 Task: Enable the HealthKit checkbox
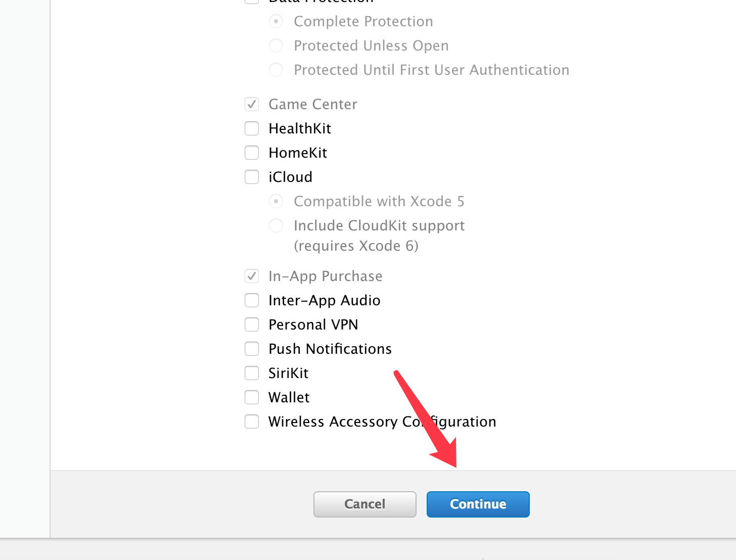pyautogui.click(x=252, y=128)
